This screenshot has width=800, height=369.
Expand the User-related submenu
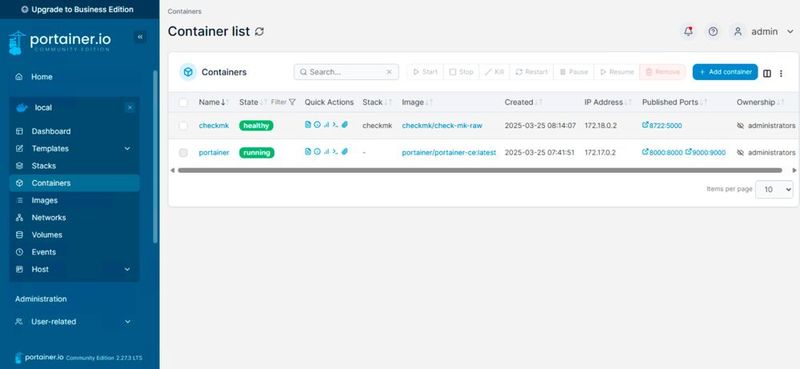click(127, 322)
